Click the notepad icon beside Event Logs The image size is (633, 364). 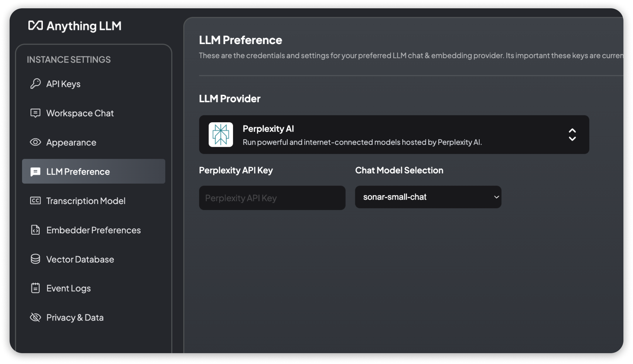(x=35, y=288)
